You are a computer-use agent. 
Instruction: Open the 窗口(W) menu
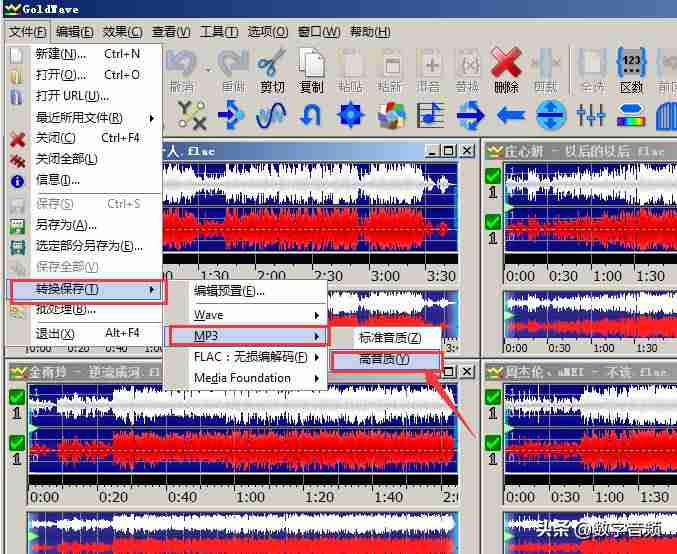pos(319,32)
